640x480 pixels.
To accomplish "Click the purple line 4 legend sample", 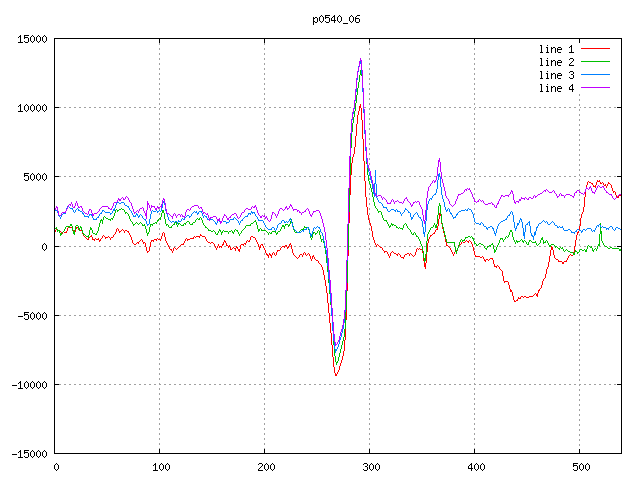I will pyautogui.click(x=596, y=88).
